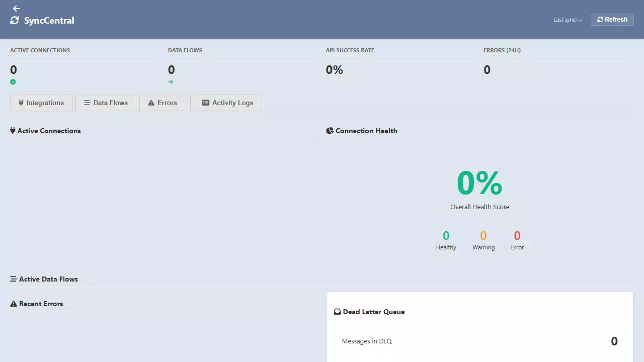Click the Refresh button in the header
This screenshot has height=362, width=644.
click(x=612, y=19)
